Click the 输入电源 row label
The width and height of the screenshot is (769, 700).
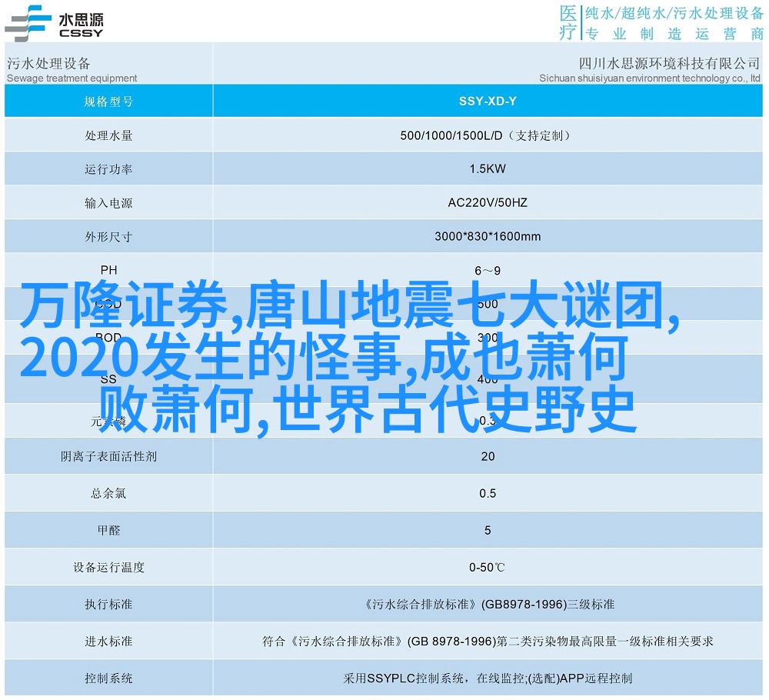pyautogui.click(x=108, y=203)
